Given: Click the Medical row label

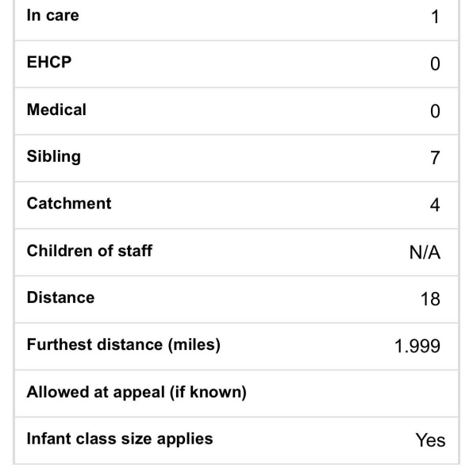Looking at the screenshot, I should pyautogui.click(x=56, y=109).
